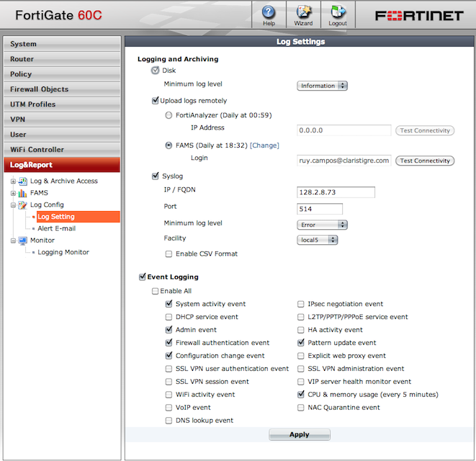The image size is (476, 461).
Task: Open Disk minimum log level dropdown
Action: (x=322, y=86)
